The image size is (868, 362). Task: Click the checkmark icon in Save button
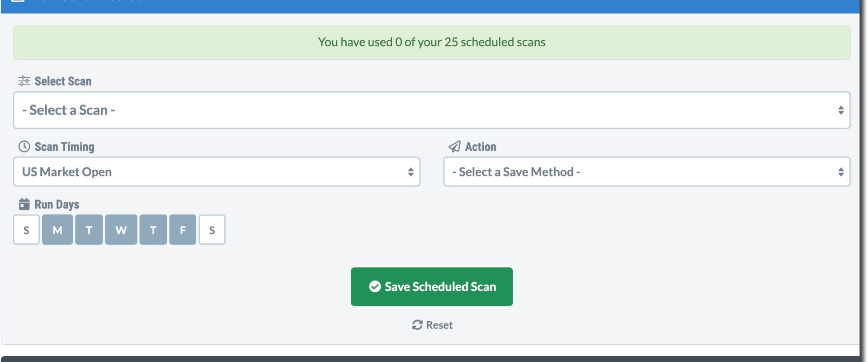[375, 286]
